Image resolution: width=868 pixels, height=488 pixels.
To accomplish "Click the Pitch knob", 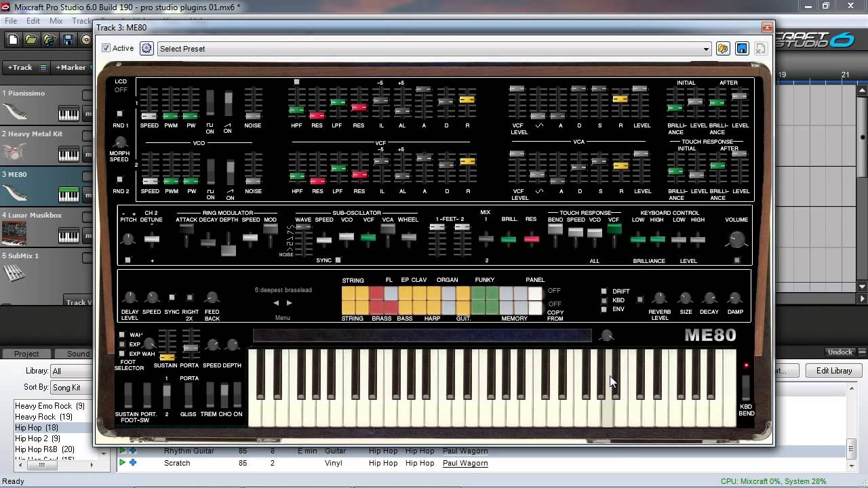I will point(127,239).
